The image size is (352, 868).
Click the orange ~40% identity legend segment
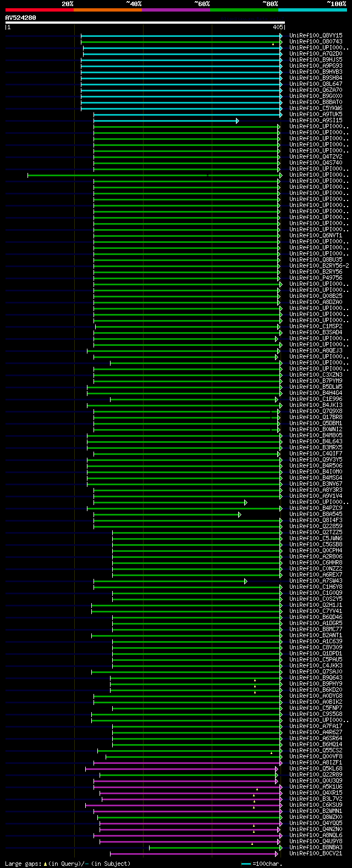click(x=108, y=10)
